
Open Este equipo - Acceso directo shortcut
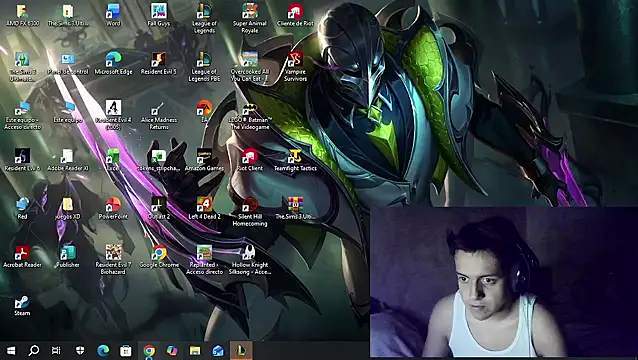pos(22,115)
